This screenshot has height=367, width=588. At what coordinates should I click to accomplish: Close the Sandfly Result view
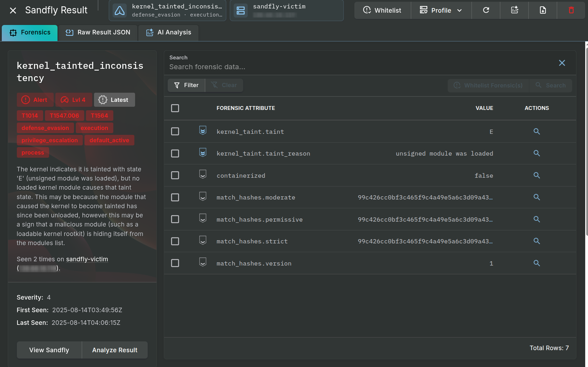(13, 11)
